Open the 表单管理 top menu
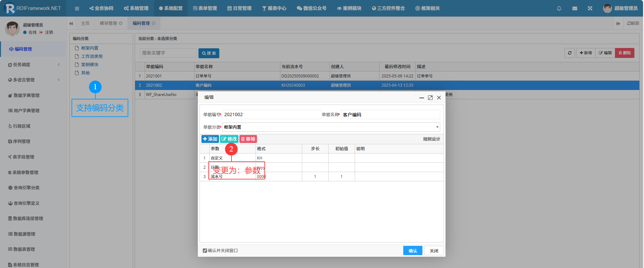 205,8
